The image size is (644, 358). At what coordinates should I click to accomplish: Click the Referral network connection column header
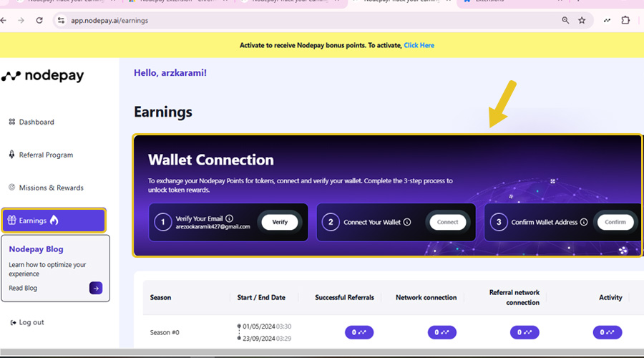pyautogui.click(x=514, y=298)
